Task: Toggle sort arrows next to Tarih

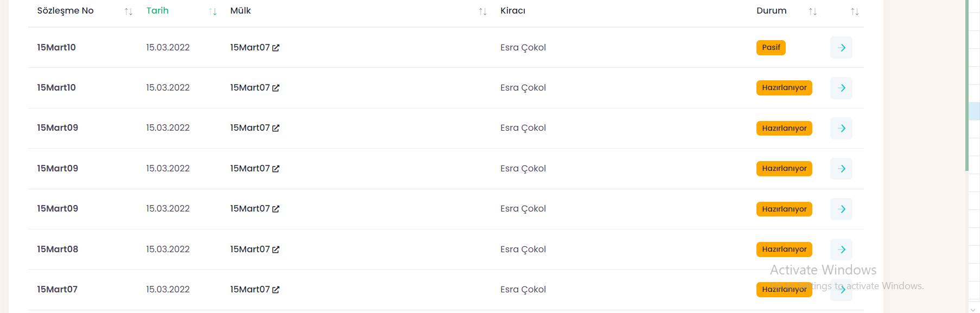Action: point(213,11)
